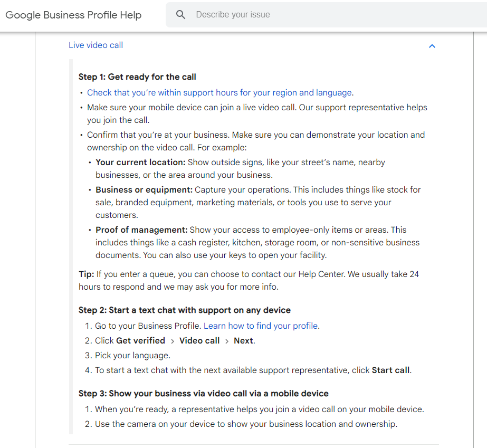Click the bold Business or equipment label
The image size is (487, 448).
[x=144, y=190]
